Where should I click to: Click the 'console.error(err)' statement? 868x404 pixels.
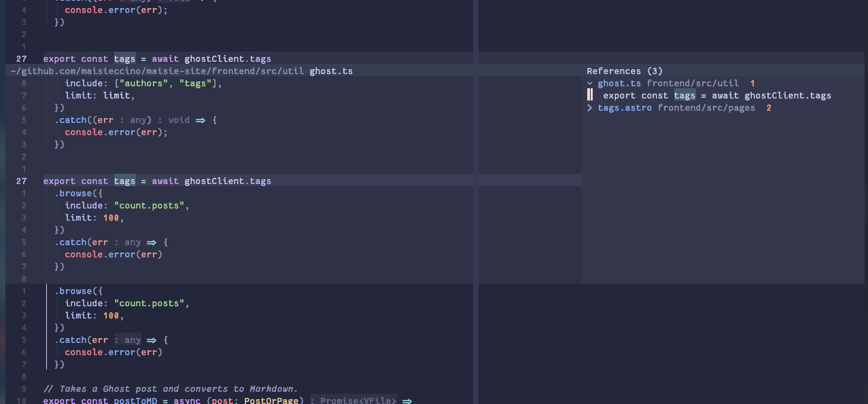[x=114, y=254]
